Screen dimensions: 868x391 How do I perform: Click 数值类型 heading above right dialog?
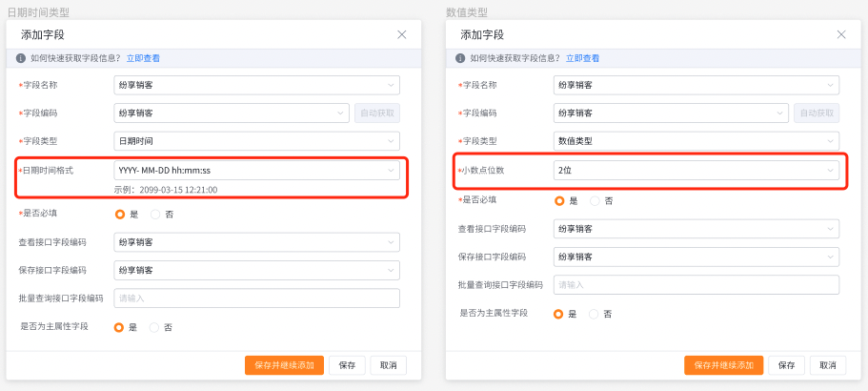click(x=467, y=12)
